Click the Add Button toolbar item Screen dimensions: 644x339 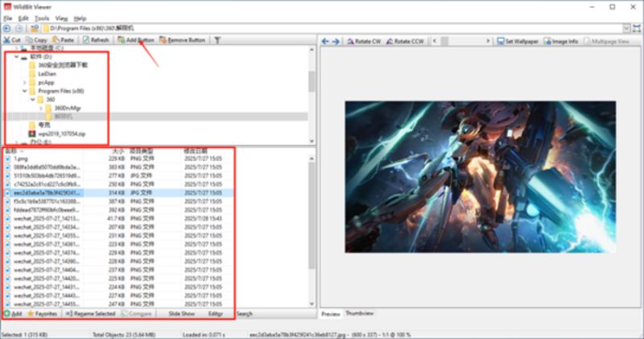pyautogui.click(x=135, y=39)
